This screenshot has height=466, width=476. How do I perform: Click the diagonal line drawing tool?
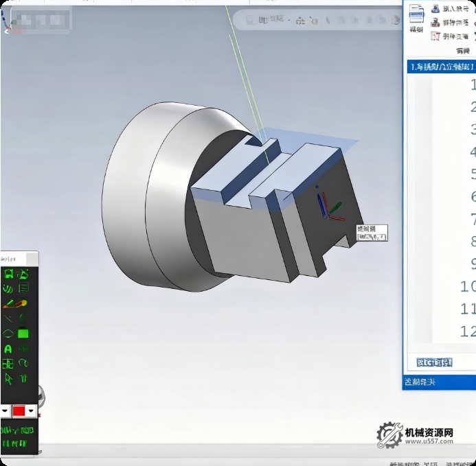(8, 318)
